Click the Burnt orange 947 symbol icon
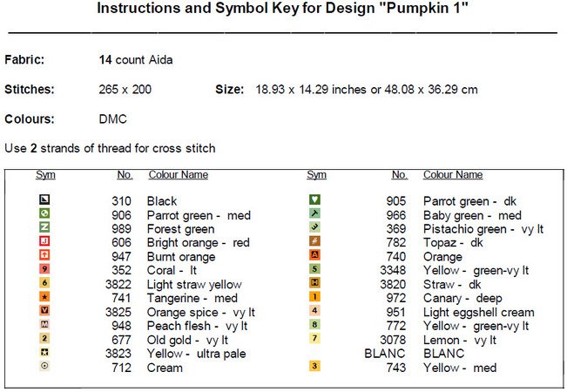 [x=45, y=256]
